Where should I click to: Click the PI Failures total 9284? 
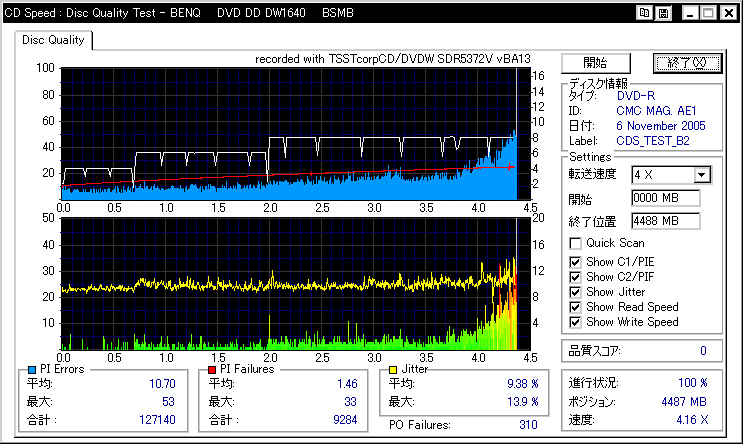pyautogui.click(x=345, y=420)
